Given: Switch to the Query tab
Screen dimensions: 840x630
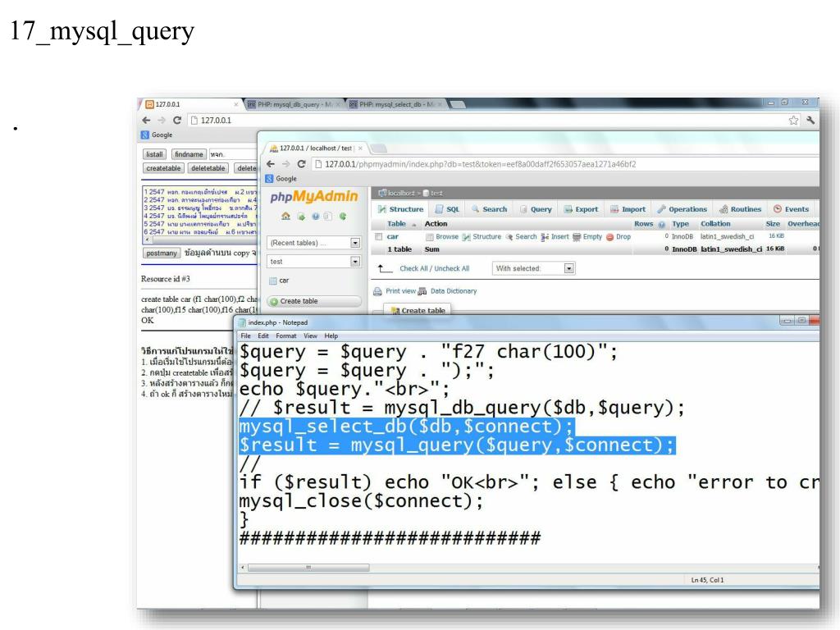Looking at the screenshot, I should pyautogui.click(x=536, y=209).
